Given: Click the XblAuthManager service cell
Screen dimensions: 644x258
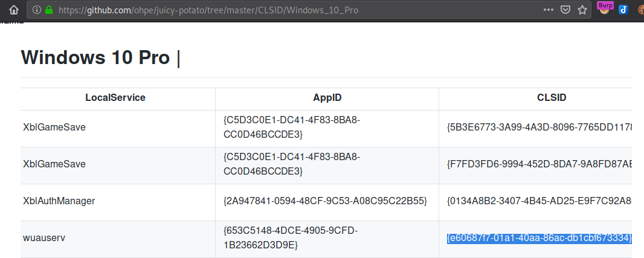Looking at the screenshot, I should [x=59, y=201].
